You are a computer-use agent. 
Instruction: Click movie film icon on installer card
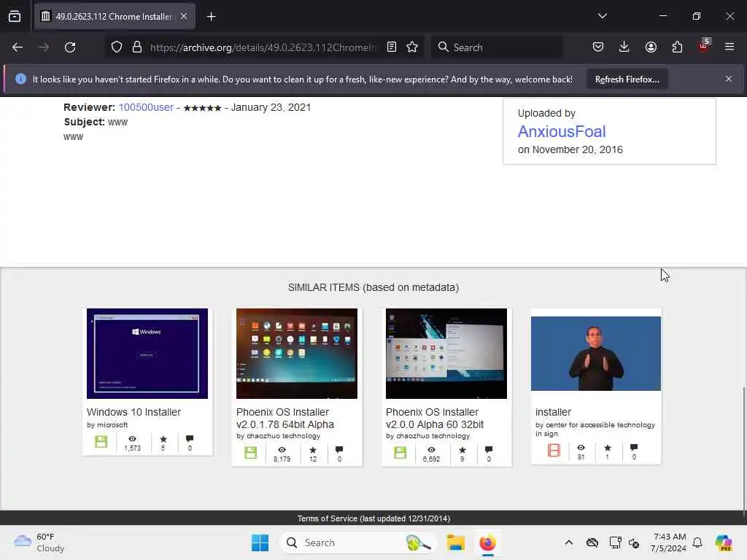pos(554,450)
